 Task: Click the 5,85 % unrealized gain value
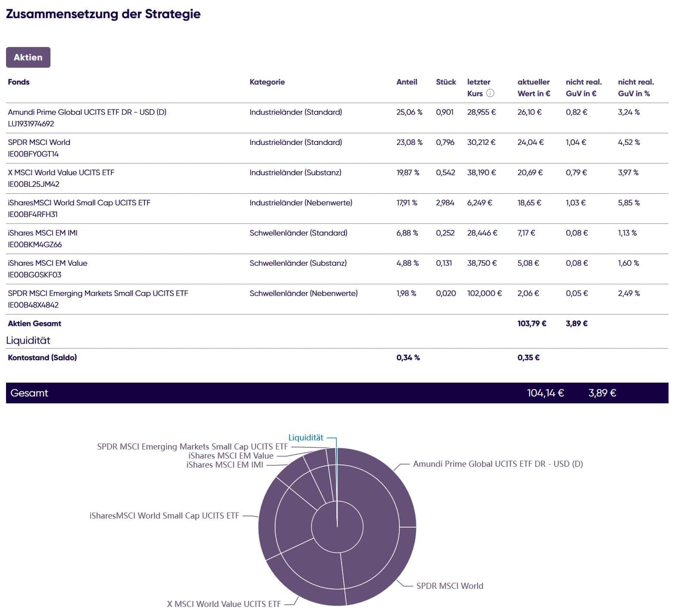click(x=629, y=203)
